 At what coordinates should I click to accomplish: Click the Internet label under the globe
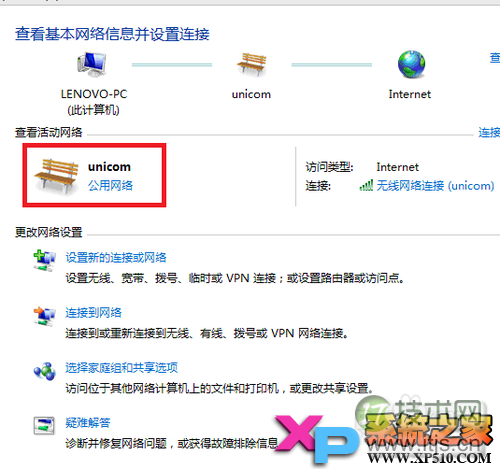tap(410, 94)
